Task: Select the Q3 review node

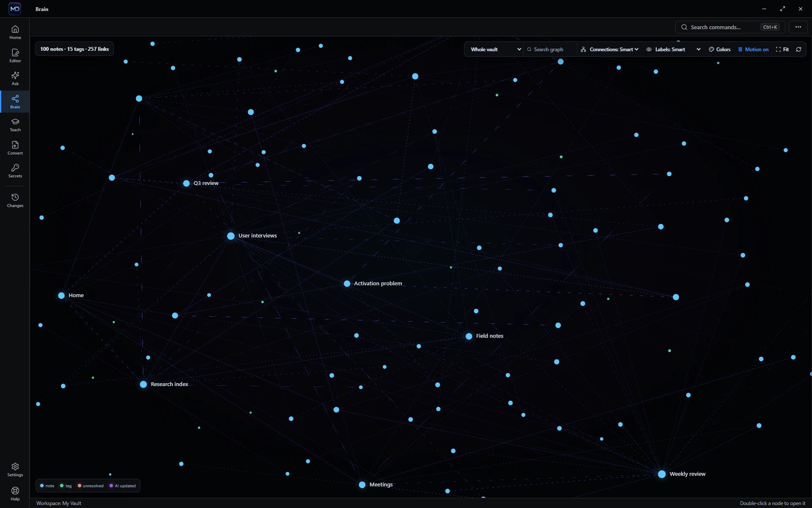Action: pos(187,183)
